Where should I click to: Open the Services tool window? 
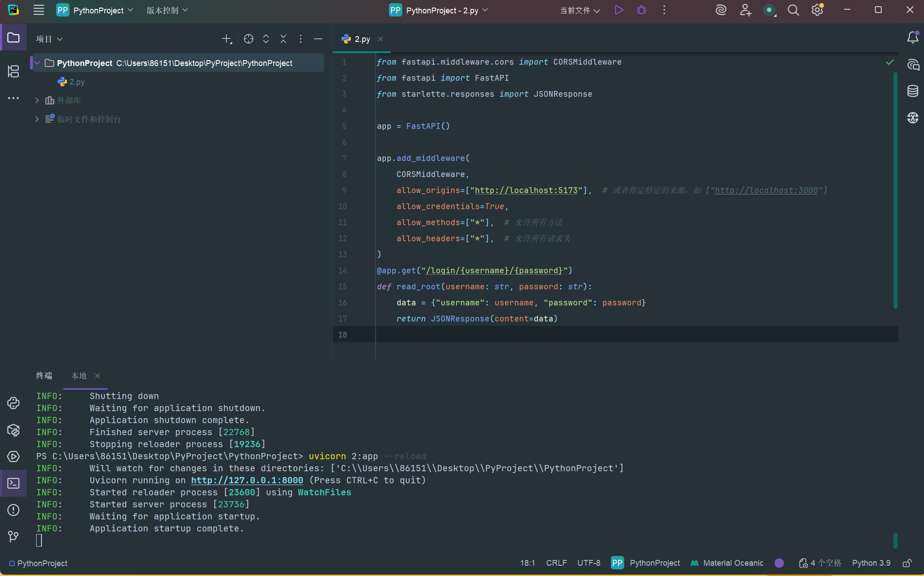tap(13, 457)
